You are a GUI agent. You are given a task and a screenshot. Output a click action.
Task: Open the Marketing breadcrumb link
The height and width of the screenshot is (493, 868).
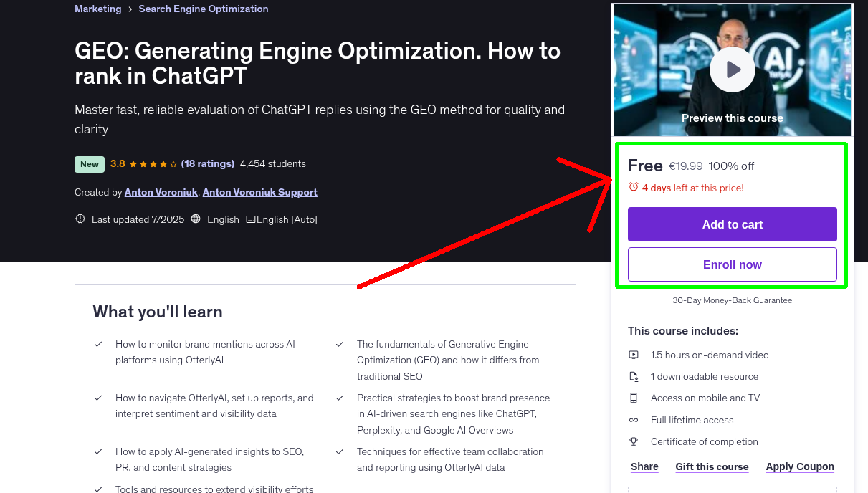(98, 9)
